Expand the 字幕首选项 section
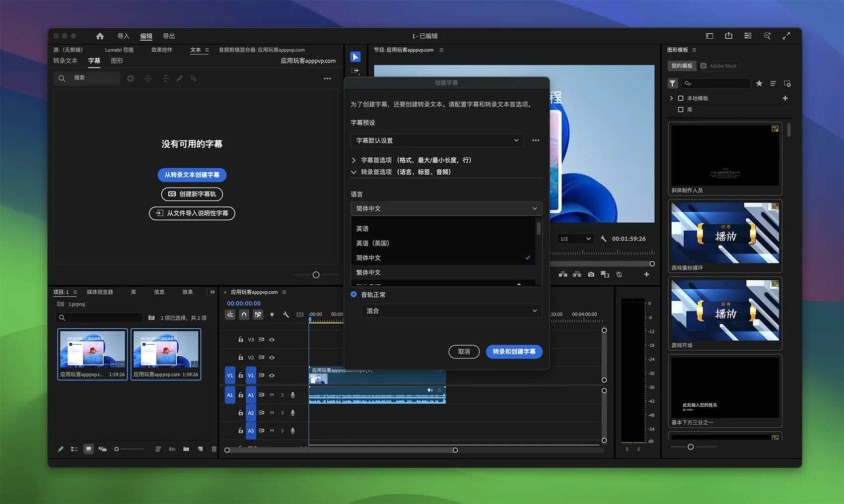 pyautogui.click(x=353, y=160)
